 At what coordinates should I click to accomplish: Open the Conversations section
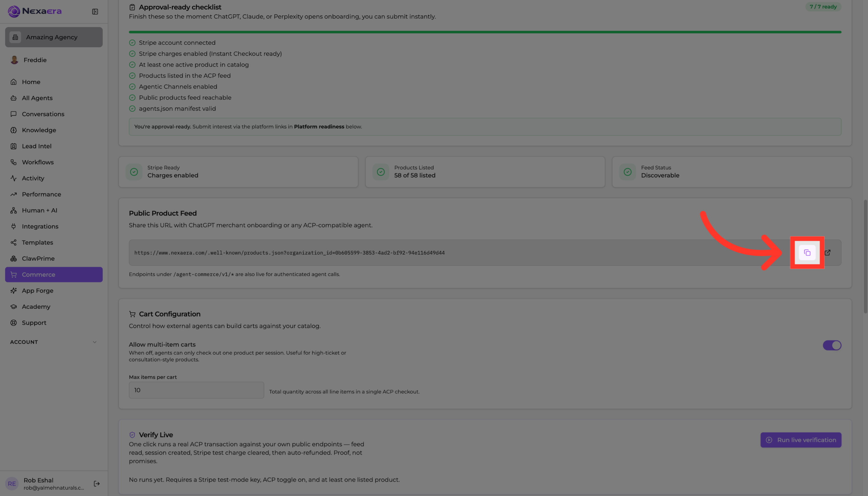click(x=54, y=114)
